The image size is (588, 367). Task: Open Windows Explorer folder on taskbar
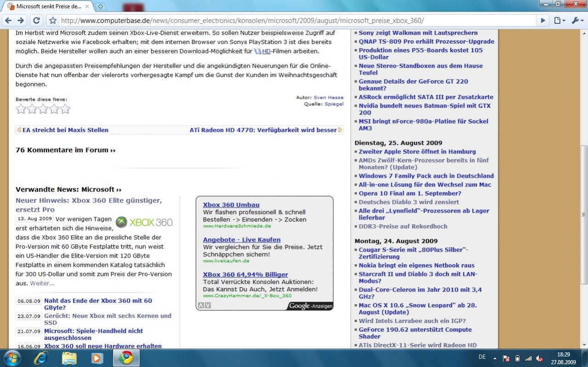(x=69, y=358)
